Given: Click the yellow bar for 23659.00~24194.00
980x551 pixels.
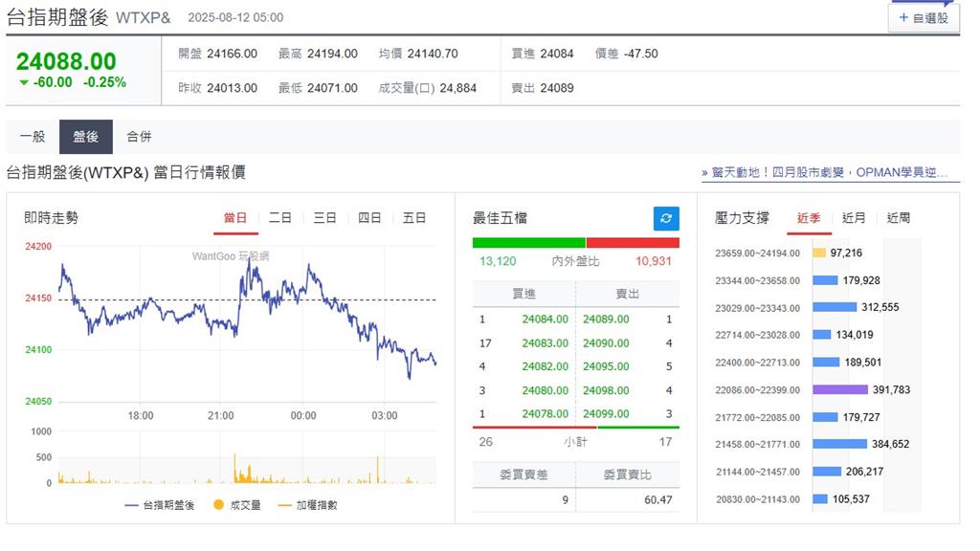Looking at the screenshot, I should coord(819,253).
